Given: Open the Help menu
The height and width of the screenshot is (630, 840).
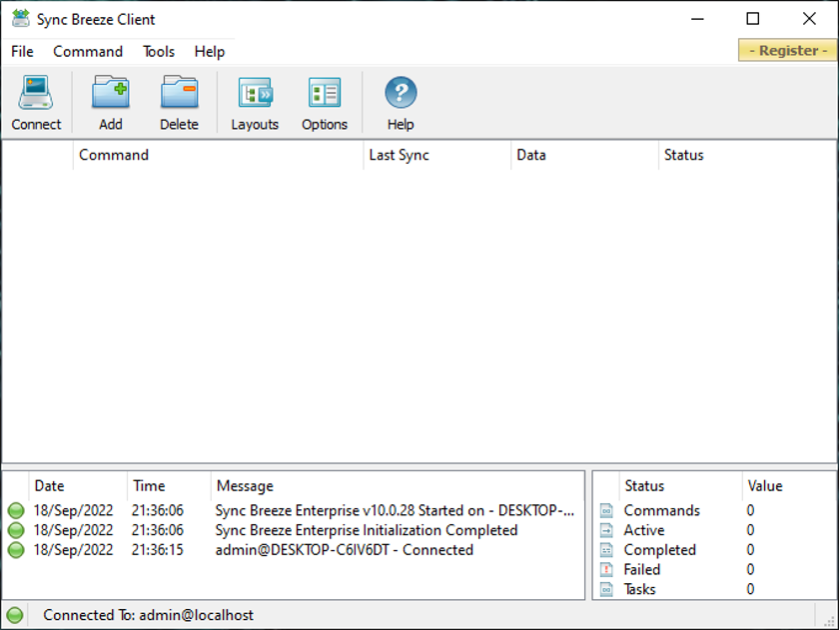Looking at the screenshot, I should pyautogui.click(x=210, y=52).
